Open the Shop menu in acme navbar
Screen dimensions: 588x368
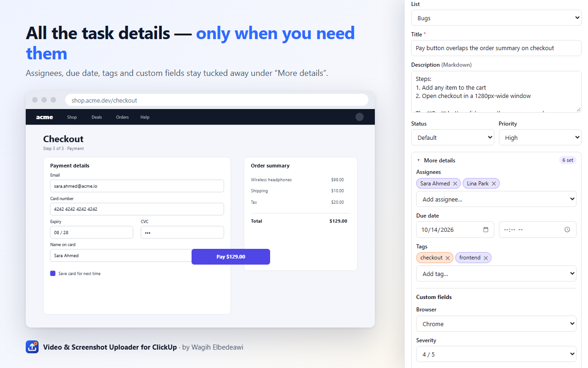click(x=72, y=117)
